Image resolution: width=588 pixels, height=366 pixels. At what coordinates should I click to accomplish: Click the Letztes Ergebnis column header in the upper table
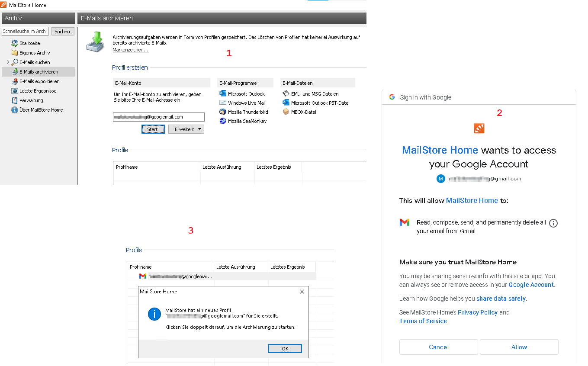pos(278,167)
